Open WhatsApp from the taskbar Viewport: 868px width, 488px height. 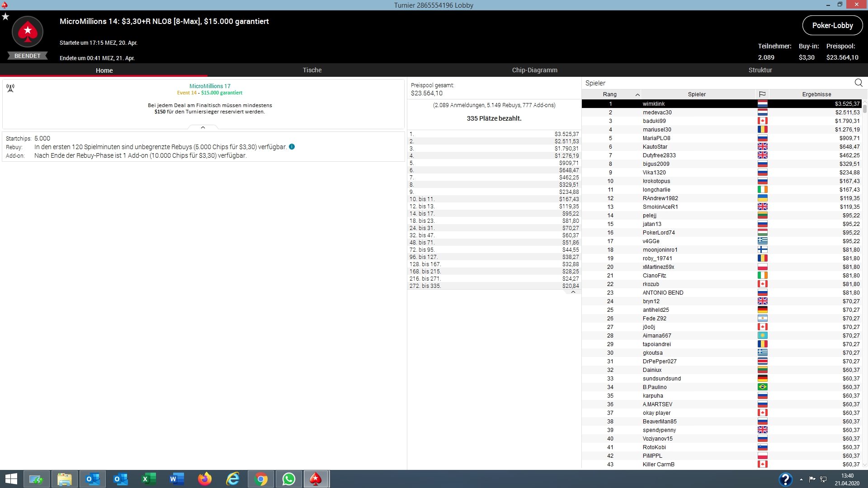pyautogui.click(x=288, y=479)
